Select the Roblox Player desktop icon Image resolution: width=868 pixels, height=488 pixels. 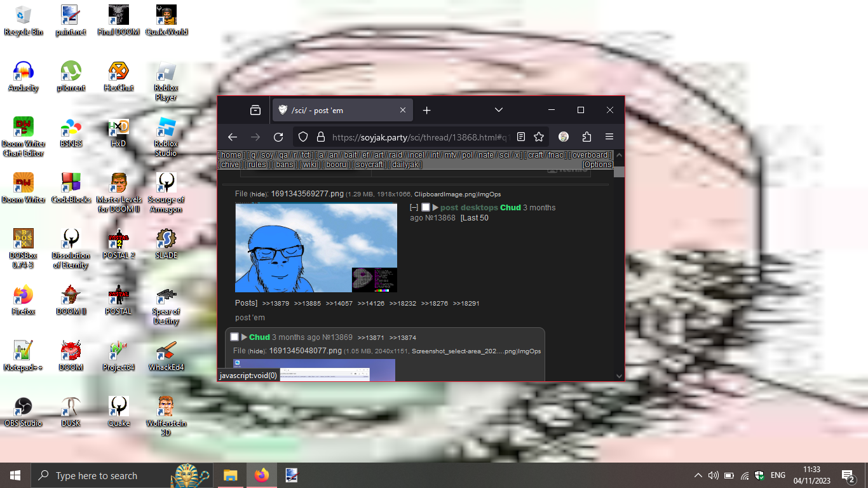tap(166, 81)
